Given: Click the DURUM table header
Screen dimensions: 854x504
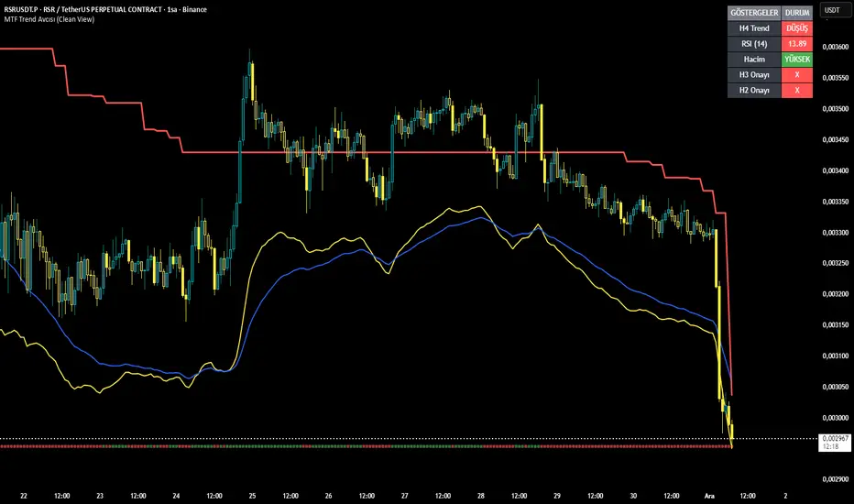Looking at the screenshot, I should (797, 13).
